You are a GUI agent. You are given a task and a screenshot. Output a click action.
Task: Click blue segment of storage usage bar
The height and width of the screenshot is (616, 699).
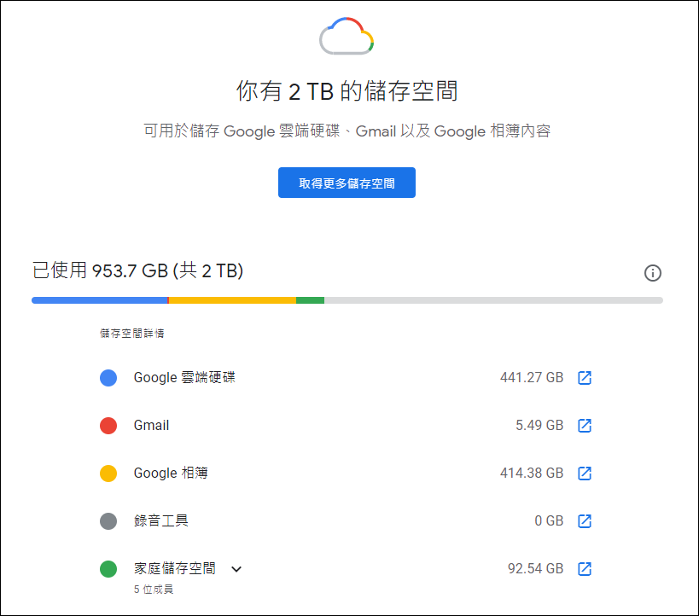99,300
